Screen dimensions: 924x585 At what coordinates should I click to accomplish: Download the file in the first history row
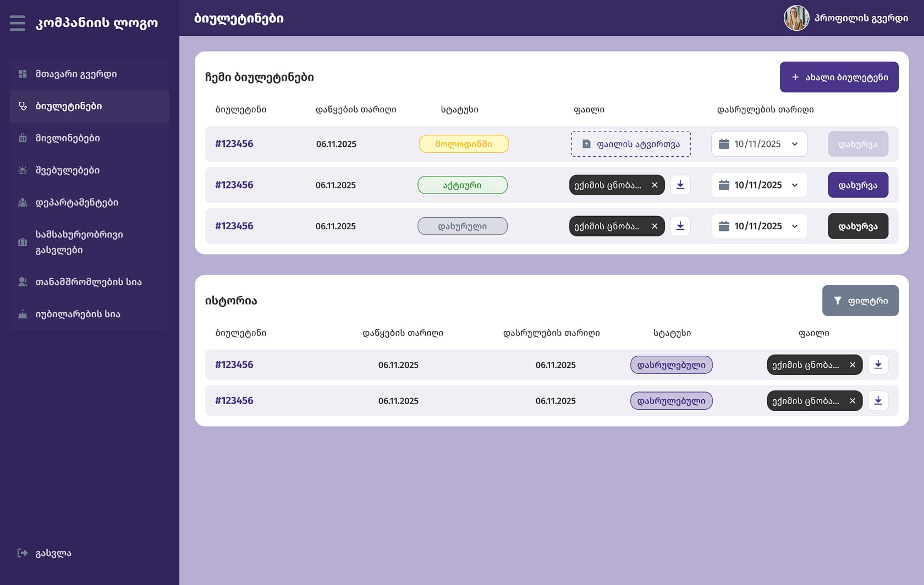coord(878,365)
